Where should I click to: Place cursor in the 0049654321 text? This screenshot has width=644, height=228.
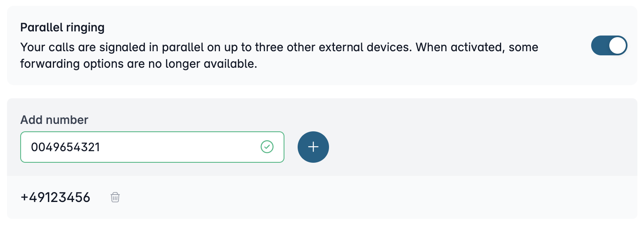(x=66, y=147)
